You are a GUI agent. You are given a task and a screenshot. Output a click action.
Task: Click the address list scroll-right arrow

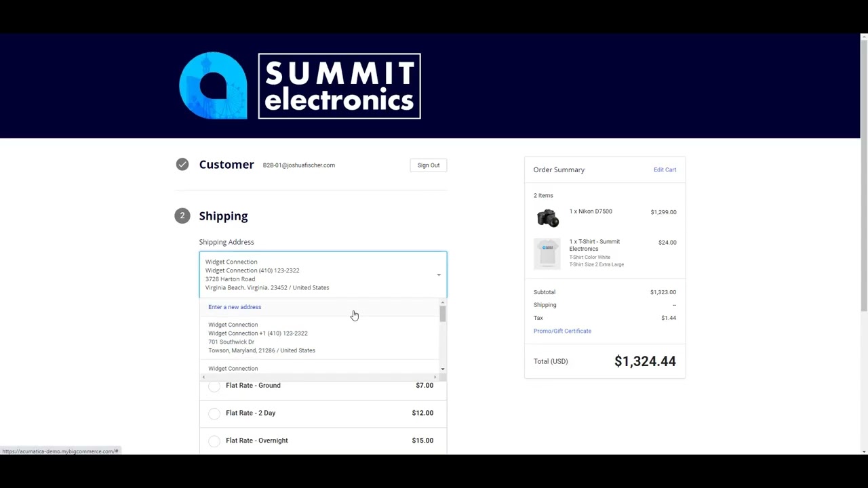coord(435,377)
